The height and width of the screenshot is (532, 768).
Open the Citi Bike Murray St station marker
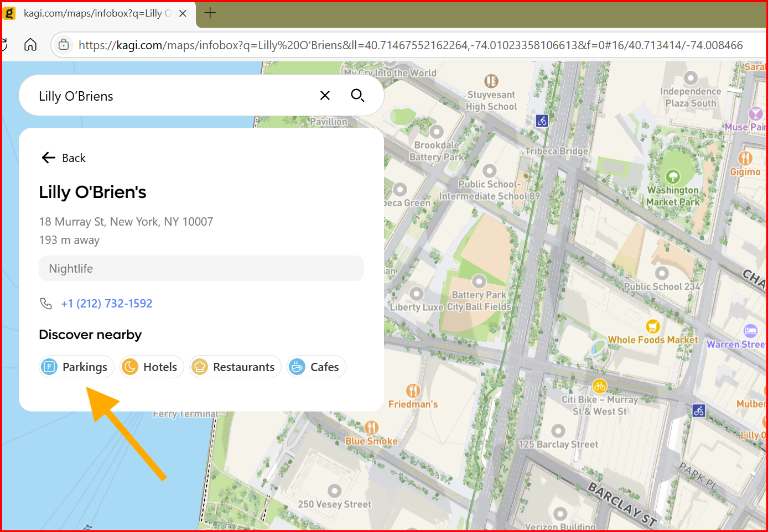click(x=600, y=386)
